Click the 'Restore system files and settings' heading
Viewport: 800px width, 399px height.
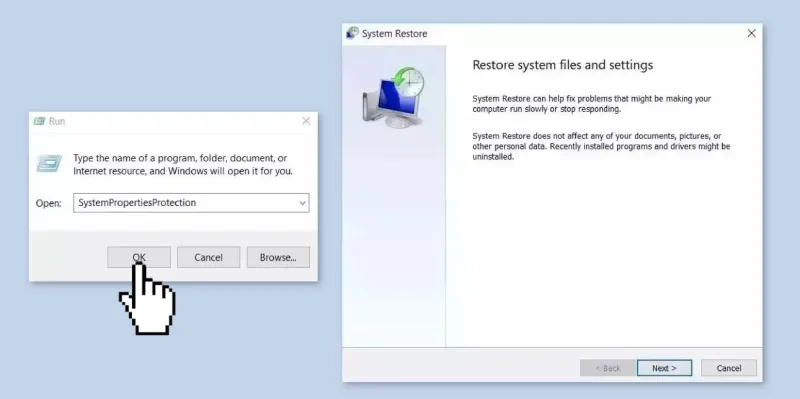563,65
